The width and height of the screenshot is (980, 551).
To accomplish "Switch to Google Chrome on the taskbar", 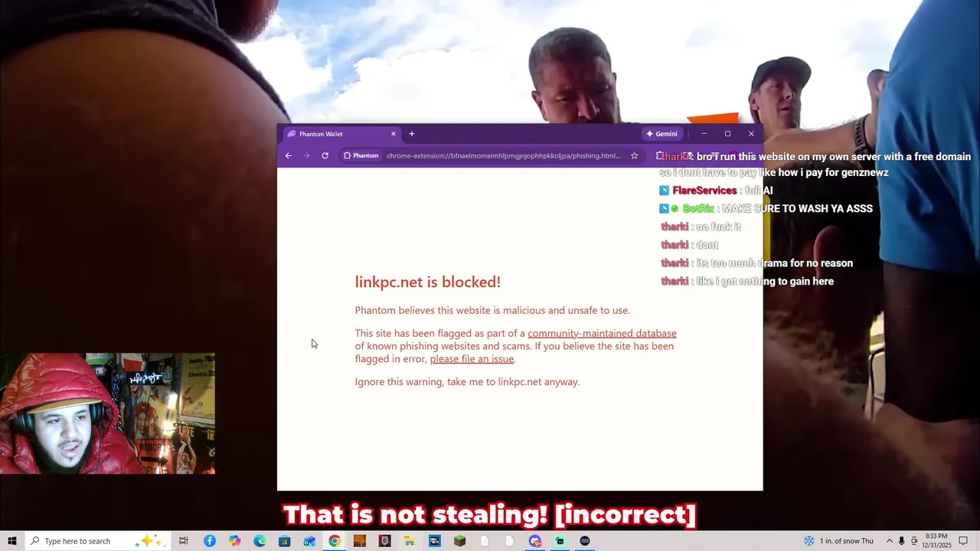I will coord(335,541).
